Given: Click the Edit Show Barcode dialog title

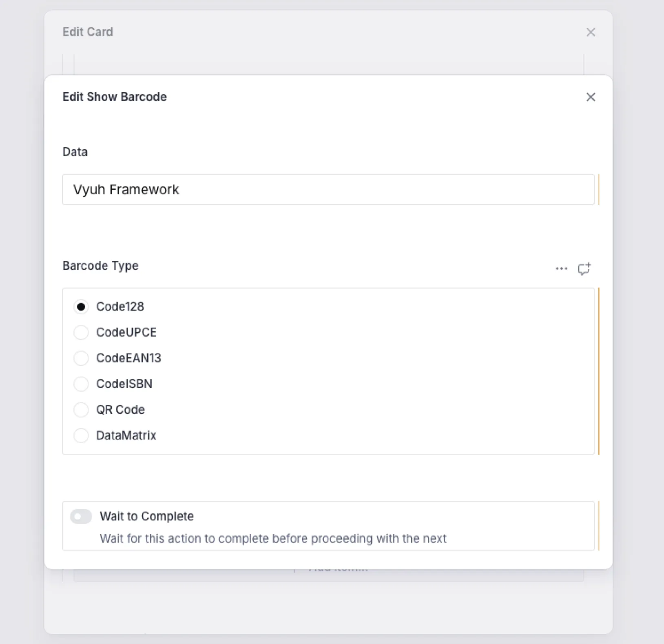Looking at the screenshot, I should click(x=114, y=97).
